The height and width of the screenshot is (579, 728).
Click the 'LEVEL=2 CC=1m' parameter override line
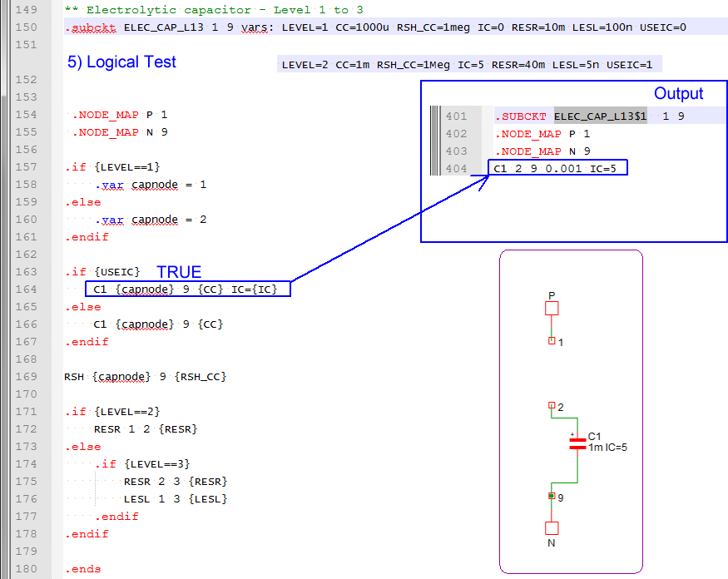pyautogui.click(x=467, y=64)
